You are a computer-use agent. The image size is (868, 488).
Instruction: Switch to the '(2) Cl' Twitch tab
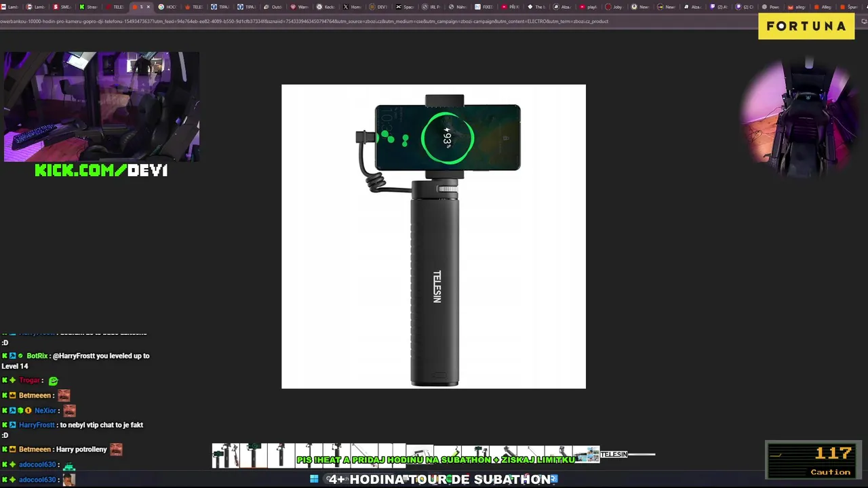click(746, 7)
